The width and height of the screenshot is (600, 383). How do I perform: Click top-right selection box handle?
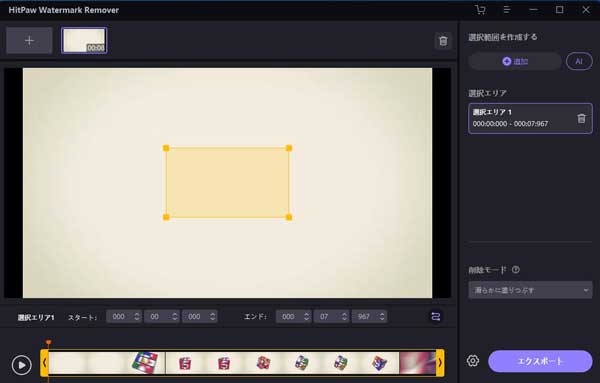[x=289, y=148]
